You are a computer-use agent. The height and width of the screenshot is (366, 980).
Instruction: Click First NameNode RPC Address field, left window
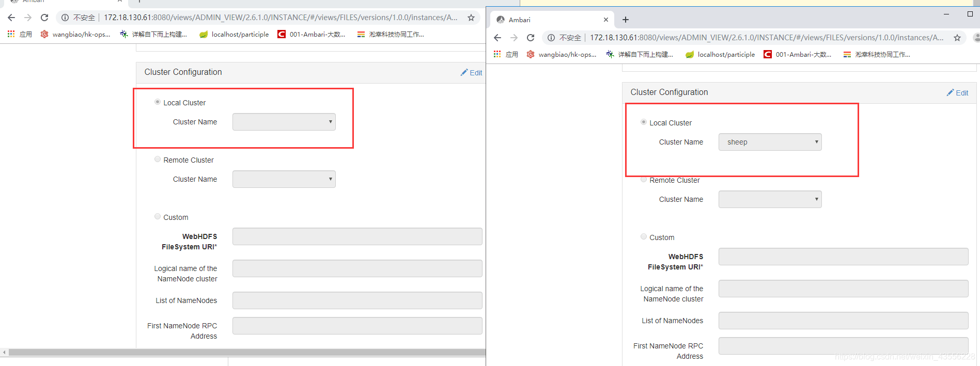pos(357,326)
